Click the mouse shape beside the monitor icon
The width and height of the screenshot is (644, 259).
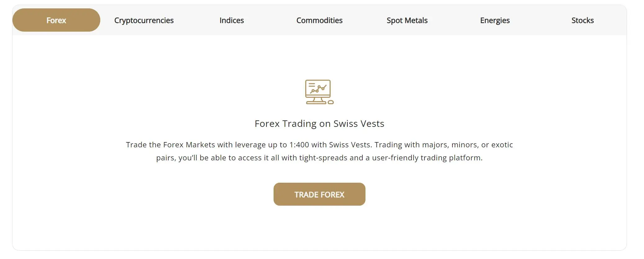coord(331,102)
